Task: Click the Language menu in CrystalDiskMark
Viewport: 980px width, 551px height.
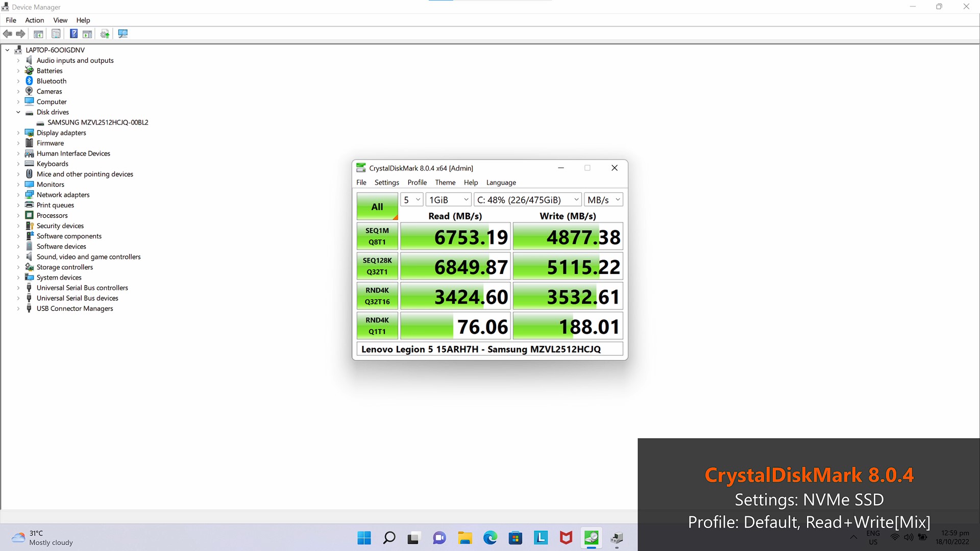Action: (x=501, y=182)
